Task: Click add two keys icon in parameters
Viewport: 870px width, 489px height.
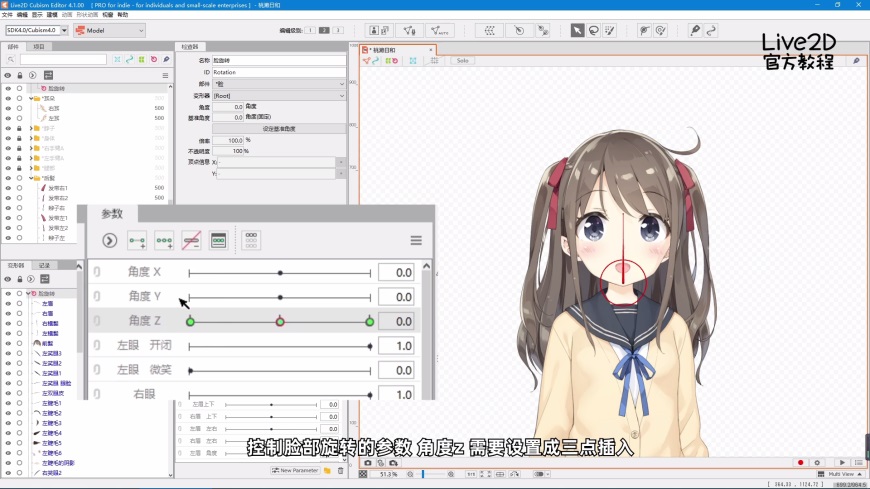Action: [x=137, y=240]
